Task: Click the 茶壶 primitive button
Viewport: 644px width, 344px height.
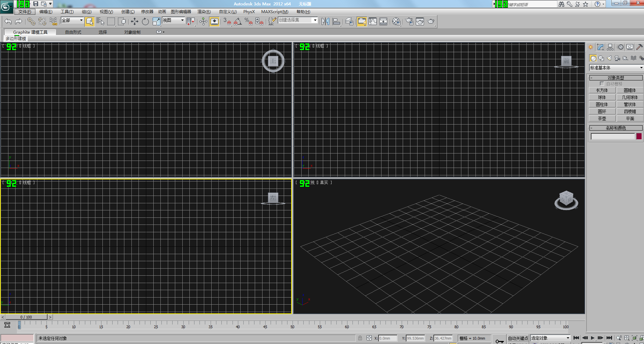Action: (602, 118)
